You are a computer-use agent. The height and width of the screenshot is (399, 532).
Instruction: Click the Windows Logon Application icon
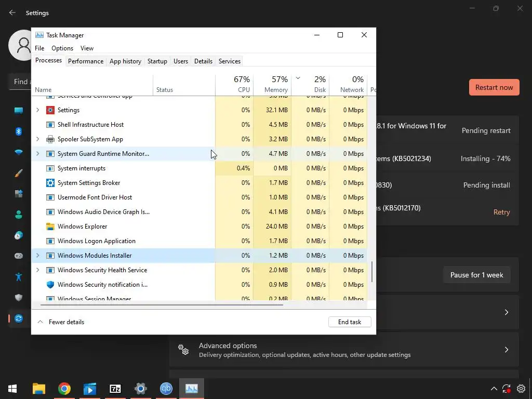(50, 241)
